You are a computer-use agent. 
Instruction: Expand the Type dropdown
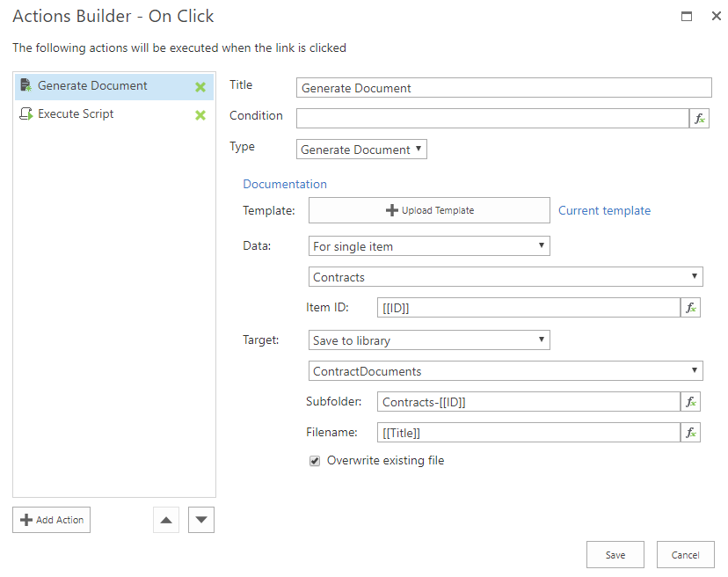click(361, 150)
